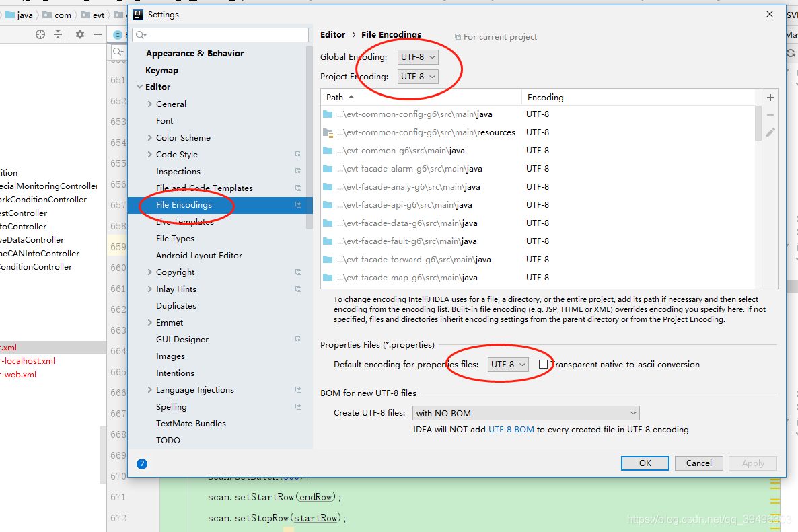
Task: Click resources folder icon of evt-common-config-g6 row
Action: (x=328, y=132)
